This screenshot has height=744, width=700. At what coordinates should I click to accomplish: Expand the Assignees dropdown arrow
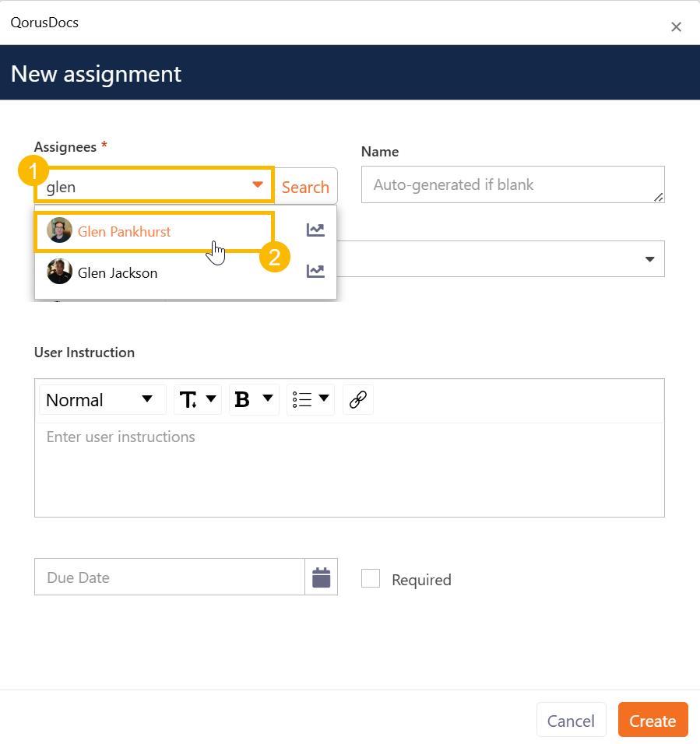(258, 185)
